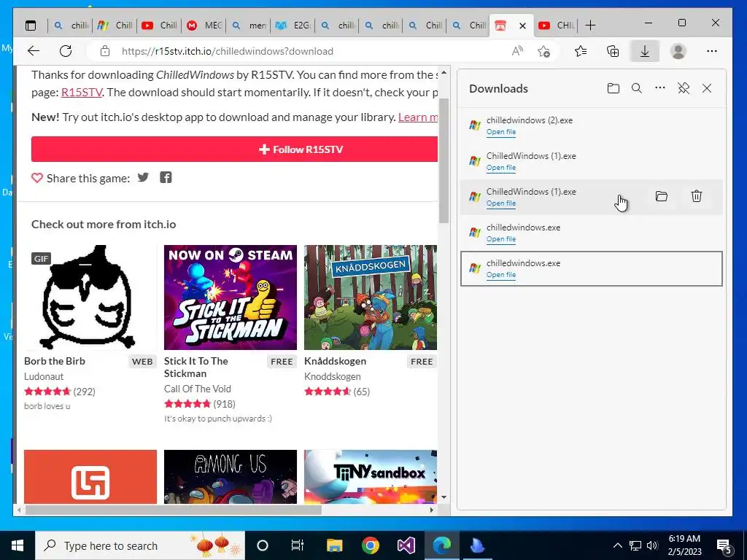Screen dimensions: 747x560
Task: Switch to the 'men' search tab
Action: coord(248,26)
